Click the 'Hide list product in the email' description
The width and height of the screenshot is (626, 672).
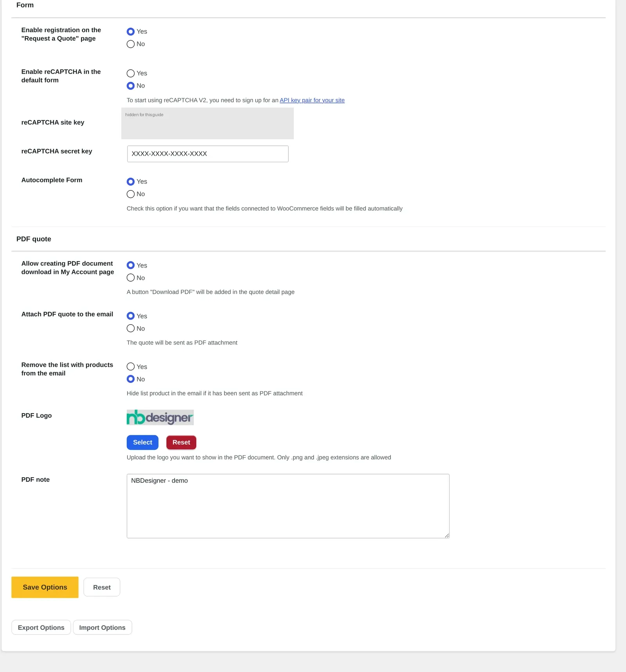tap(214, 393)
